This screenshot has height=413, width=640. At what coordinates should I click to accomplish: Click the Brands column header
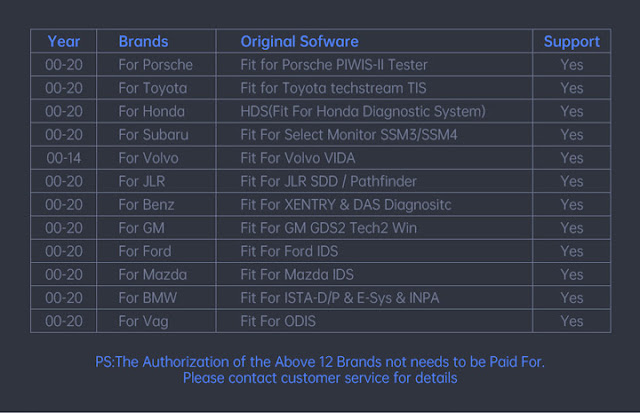(143, 41)
